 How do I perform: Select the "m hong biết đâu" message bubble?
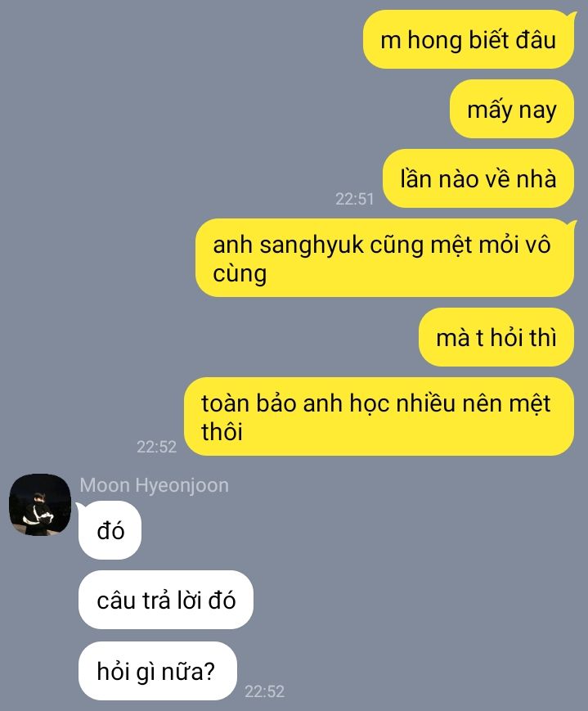(x=469, y=40)
